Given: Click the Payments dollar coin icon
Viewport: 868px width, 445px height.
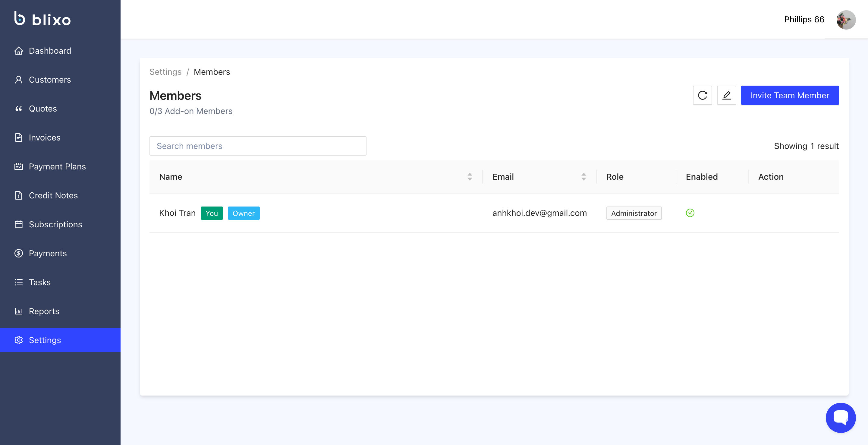Looking at the screenshot, I should [18, 253].
